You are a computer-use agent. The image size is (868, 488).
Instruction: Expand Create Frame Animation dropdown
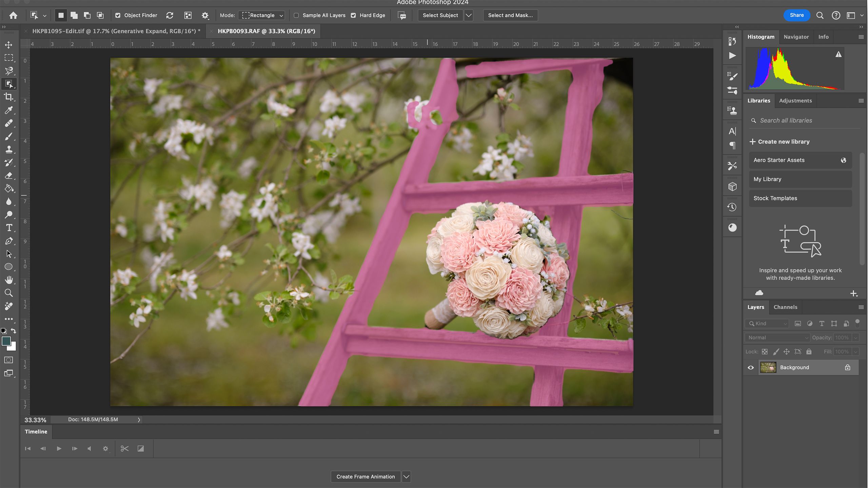click(x=407, y=476)
